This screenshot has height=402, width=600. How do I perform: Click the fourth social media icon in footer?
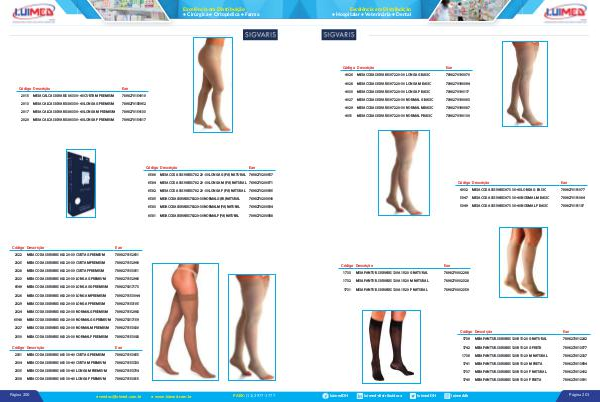tap(445, 395)
